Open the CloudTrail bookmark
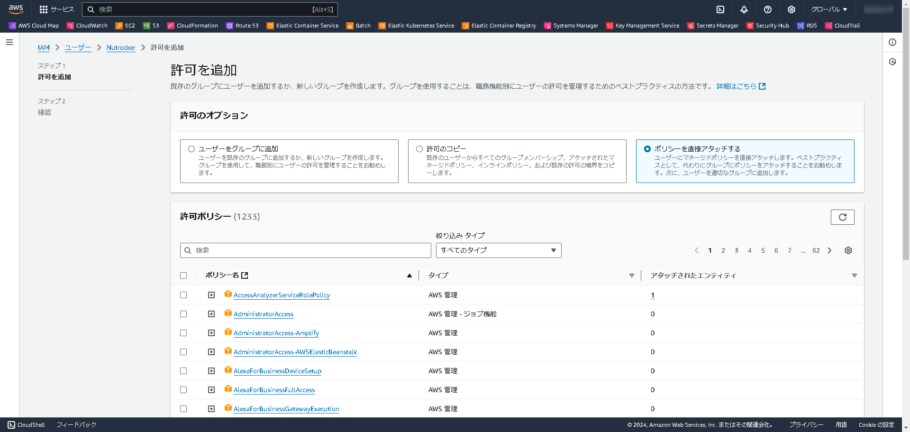The width and height of the screenshot is (910, 432). point(842,26)
